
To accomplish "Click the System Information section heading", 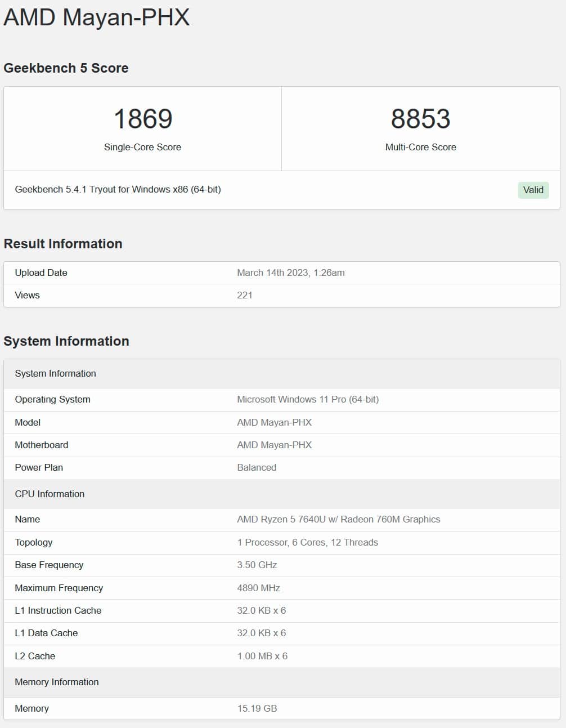I will (66, 341).
